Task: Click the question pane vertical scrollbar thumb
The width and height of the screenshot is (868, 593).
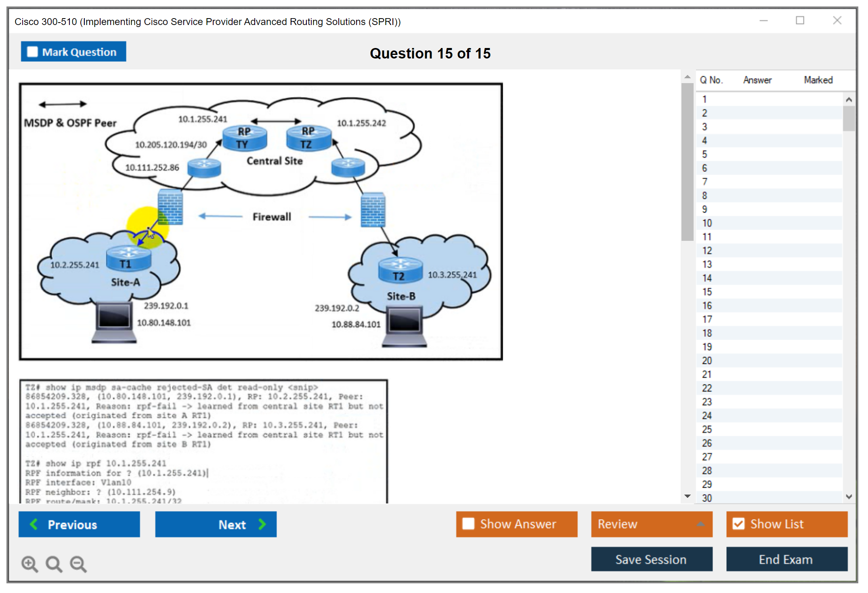Action: click(x=687, y=161)
